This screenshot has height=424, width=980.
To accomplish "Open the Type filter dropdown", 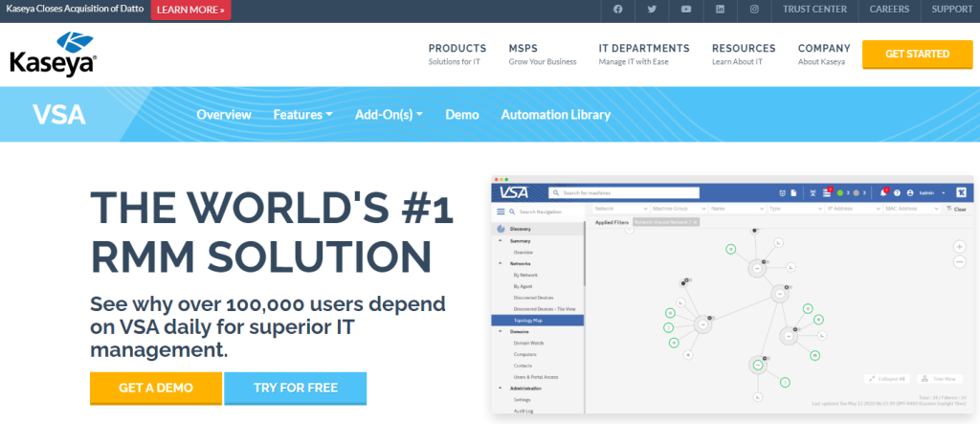I will click(x=793, y=209).
